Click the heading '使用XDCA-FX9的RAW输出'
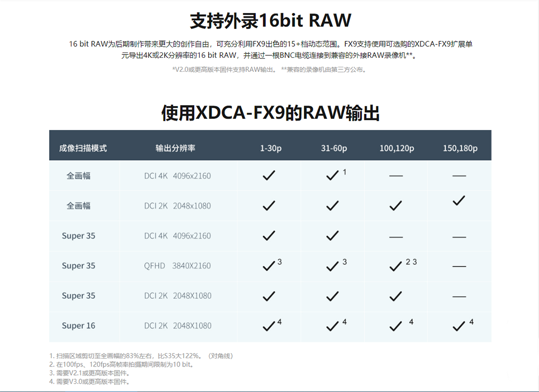 coord(270,113)
